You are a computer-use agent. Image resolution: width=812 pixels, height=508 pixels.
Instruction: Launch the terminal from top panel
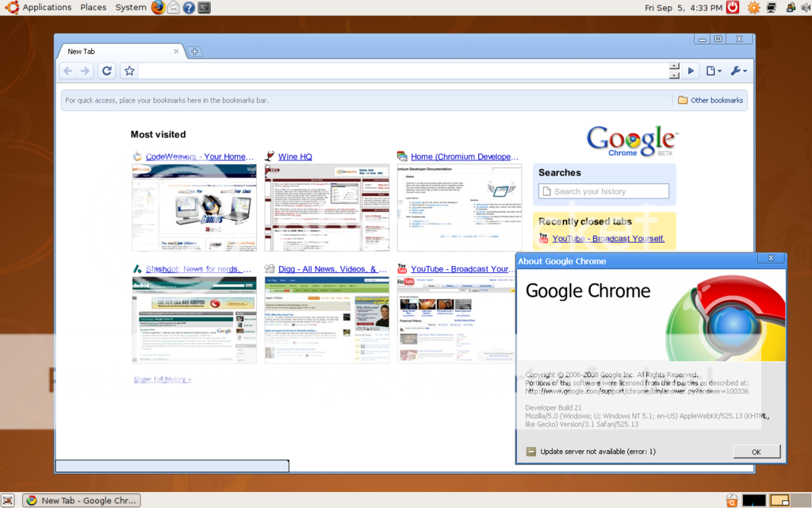(x=205, y=8)
